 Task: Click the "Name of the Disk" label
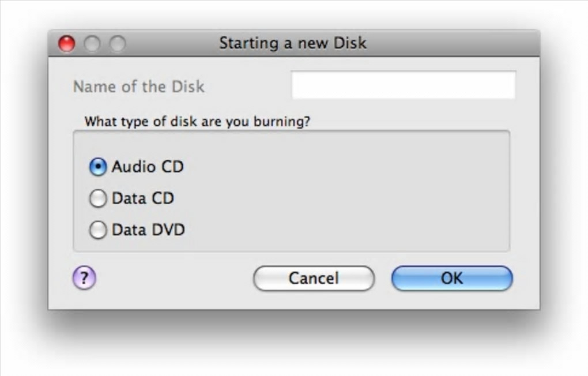138,87
